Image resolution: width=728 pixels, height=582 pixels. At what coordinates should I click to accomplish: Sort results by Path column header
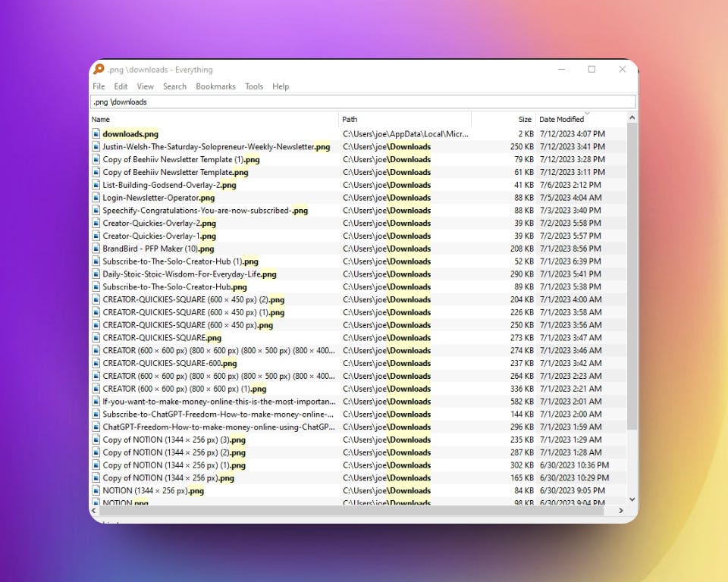(405, 119)
